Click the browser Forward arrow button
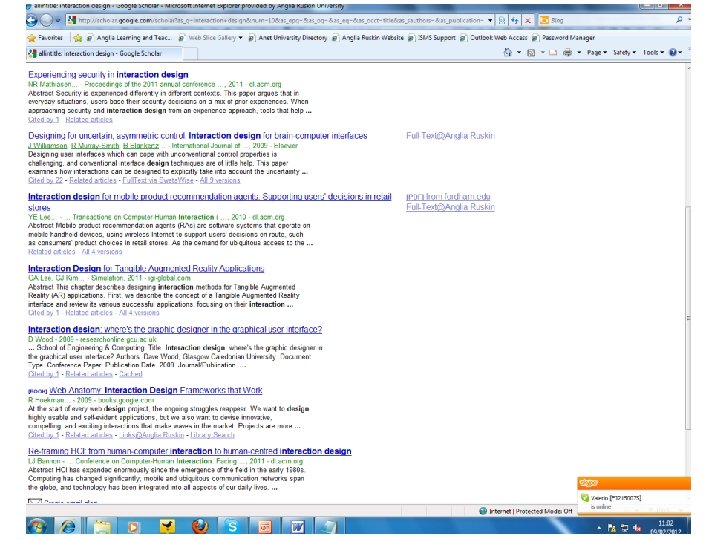Screen dimensions: 720x540 [x=46, y=20]
